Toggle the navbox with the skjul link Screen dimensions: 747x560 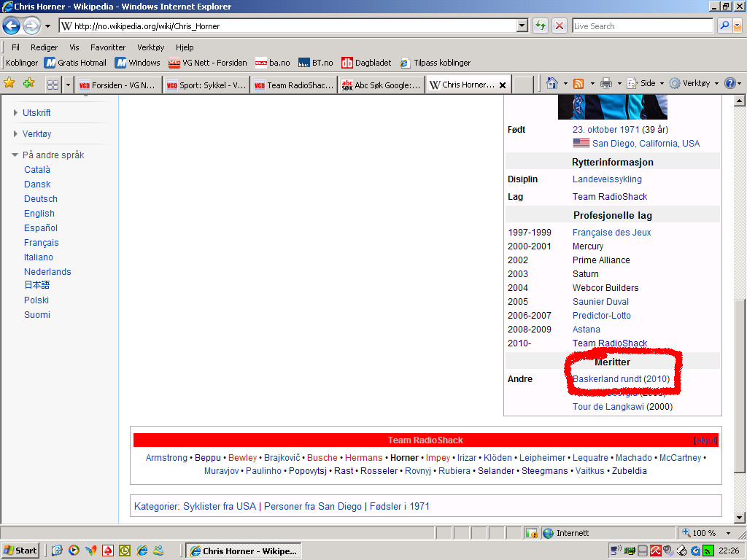point(705,440)
